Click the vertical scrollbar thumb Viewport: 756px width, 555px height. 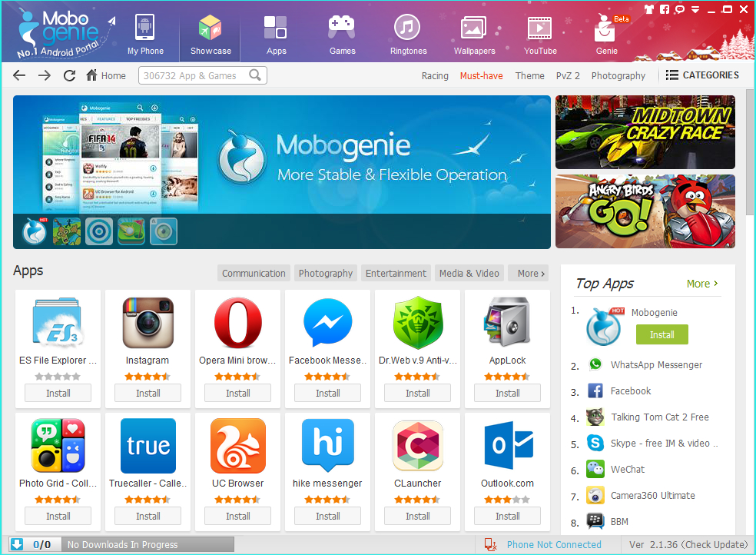(x=750, y=152)
